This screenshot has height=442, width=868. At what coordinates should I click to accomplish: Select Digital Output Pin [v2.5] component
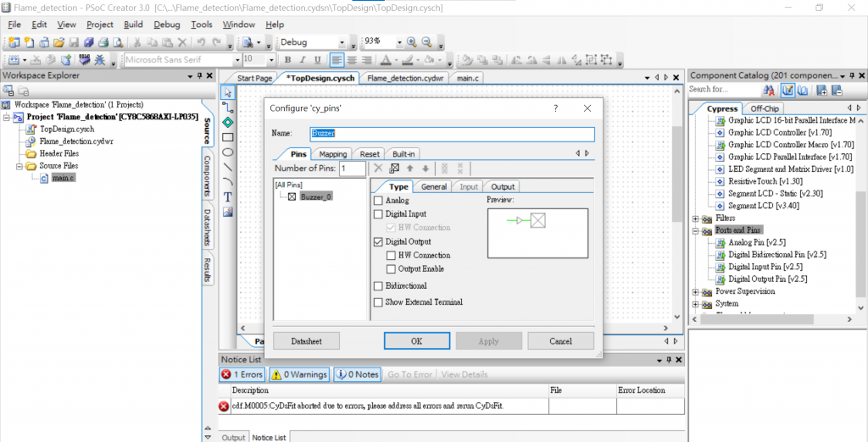[767, 279]
